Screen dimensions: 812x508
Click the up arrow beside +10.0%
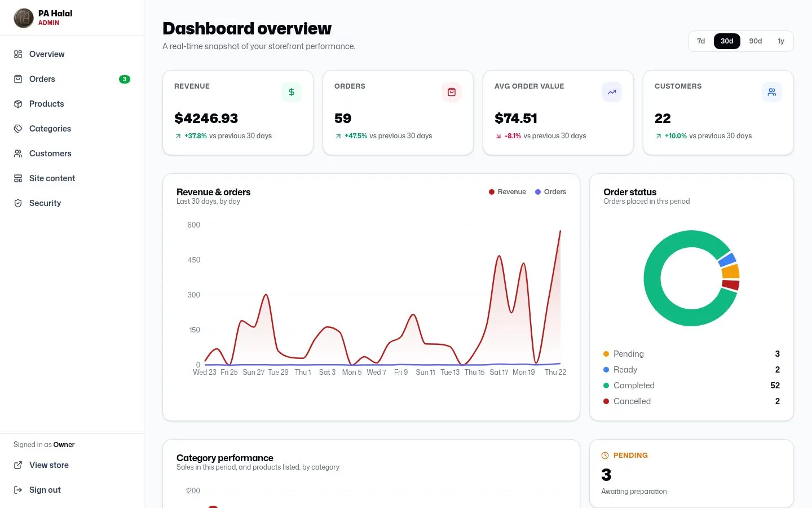tap(659, 136)
